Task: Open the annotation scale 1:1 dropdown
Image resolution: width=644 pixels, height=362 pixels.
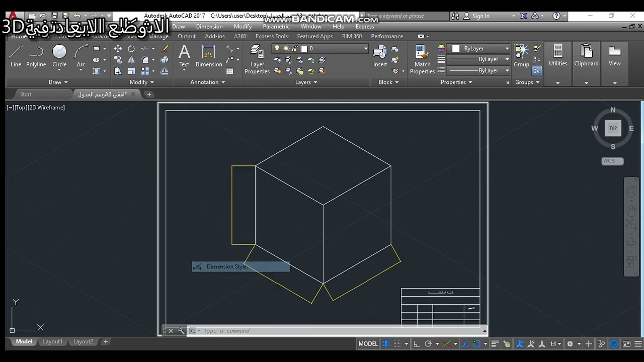Action: point(555,344)
